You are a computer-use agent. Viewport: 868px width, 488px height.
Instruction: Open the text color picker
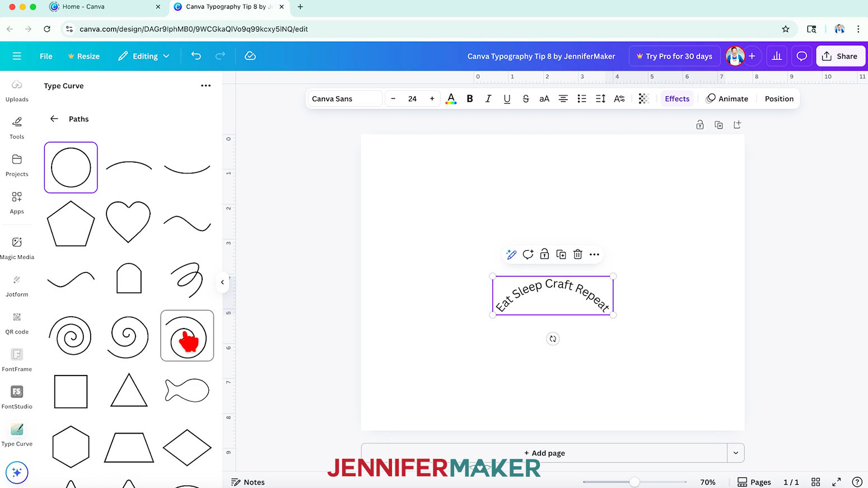(x=451, y=98)
